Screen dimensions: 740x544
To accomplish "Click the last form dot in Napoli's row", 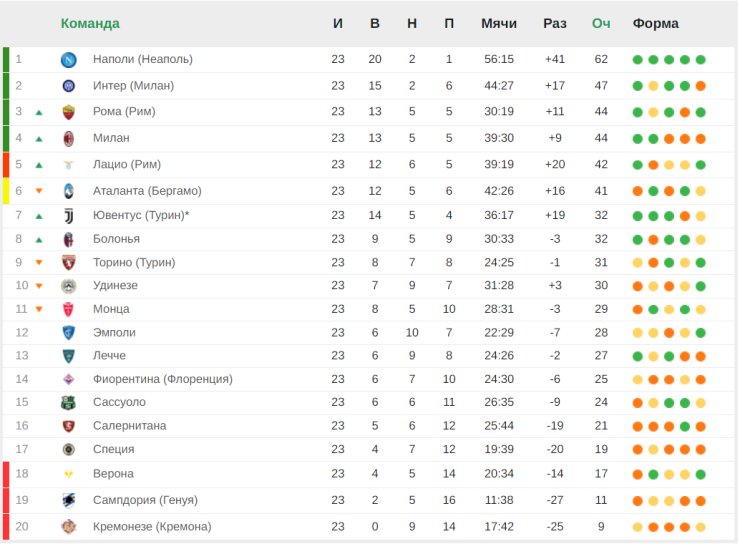I will click(700, 60).
